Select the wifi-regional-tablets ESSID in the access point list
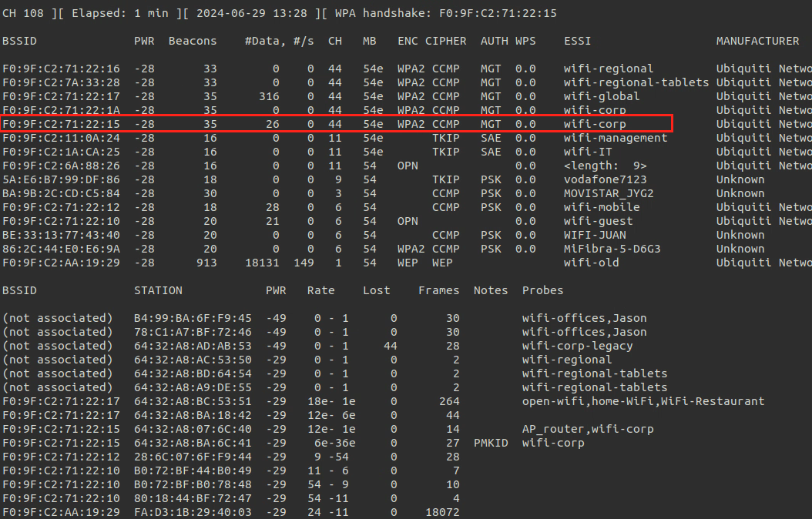This screenshot has height=519, width=812. pyautogui.click(x=636, y=82)
